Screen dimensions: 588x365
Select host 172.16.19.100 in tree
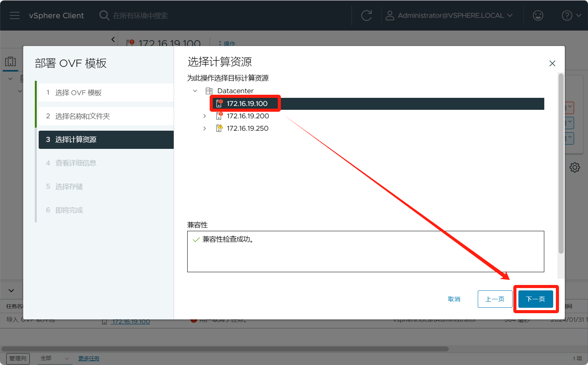point(247,104)
